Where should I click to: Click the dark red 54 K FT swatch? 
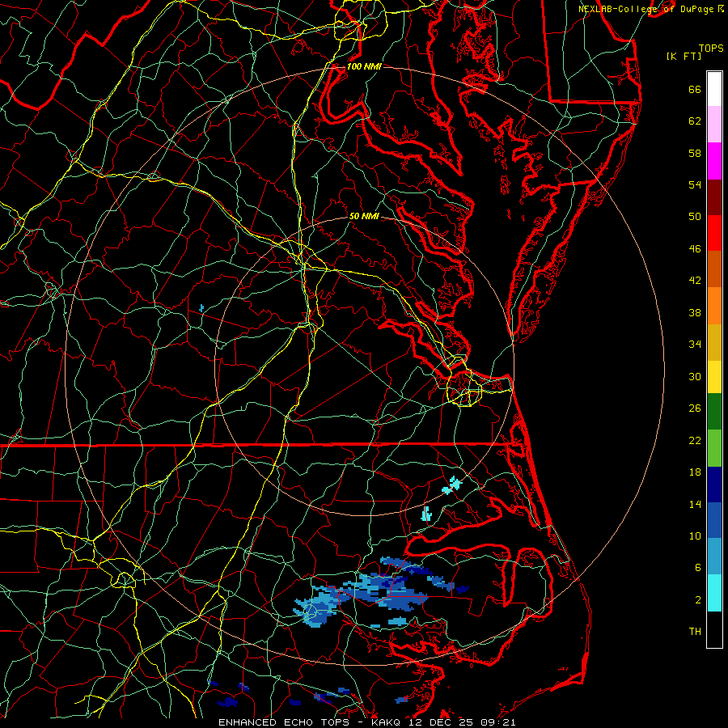pos(714,197)
